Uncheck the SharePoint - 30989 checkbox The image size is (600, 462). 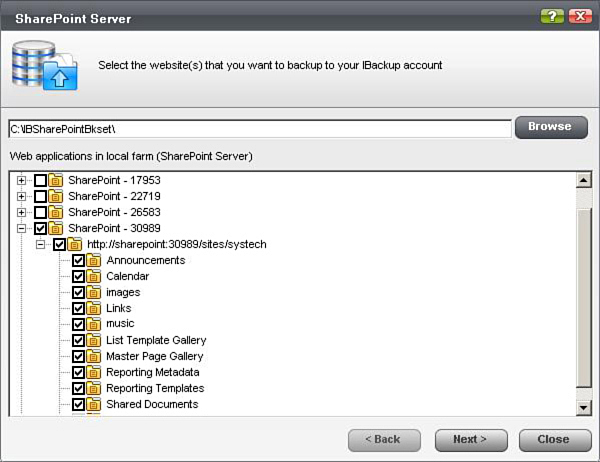pyautogui.click(x=41, y=229)
